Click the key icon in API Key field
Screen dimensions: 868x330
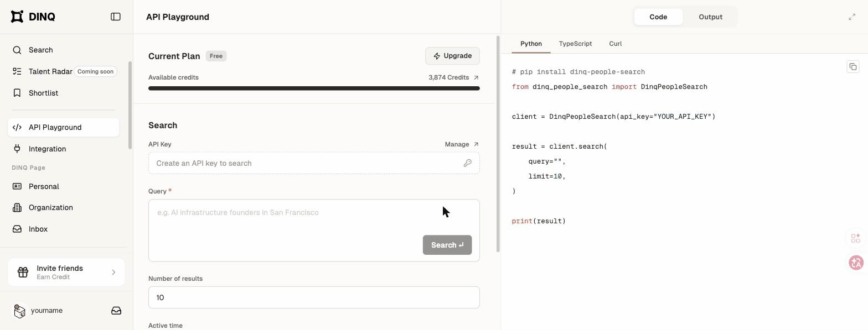point(468,163)
